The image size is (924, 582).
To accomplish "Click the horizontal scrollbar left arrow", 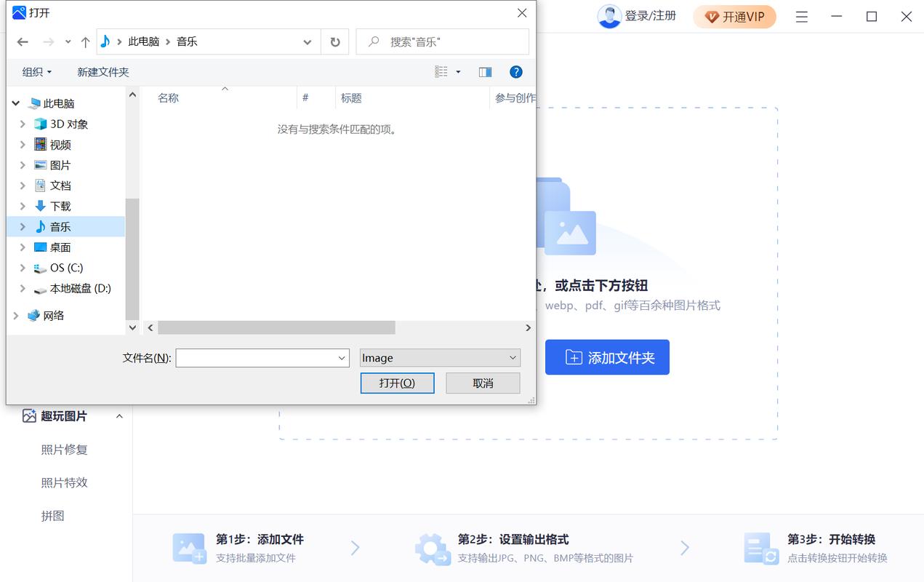I will pos(150,328).
